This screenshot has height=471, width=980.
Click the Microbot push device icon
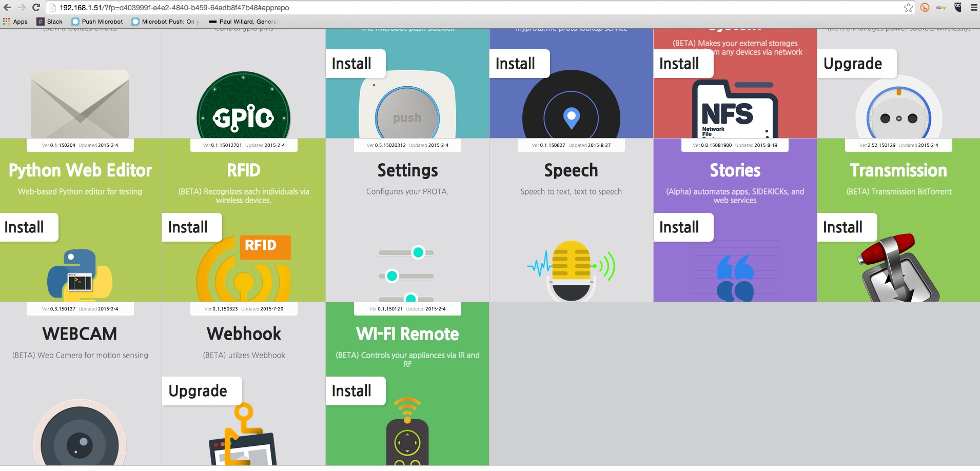[407, 105]
